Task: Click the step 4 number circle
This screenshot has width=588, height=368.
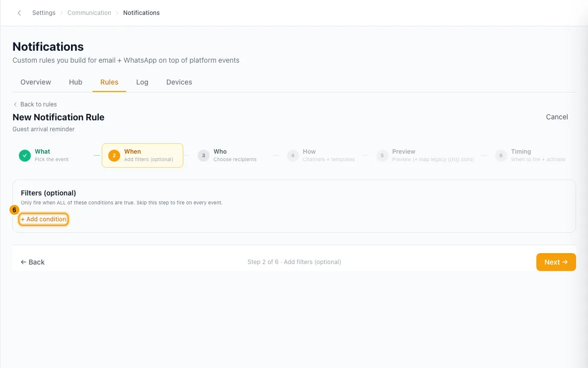Action: click(293, 156)
